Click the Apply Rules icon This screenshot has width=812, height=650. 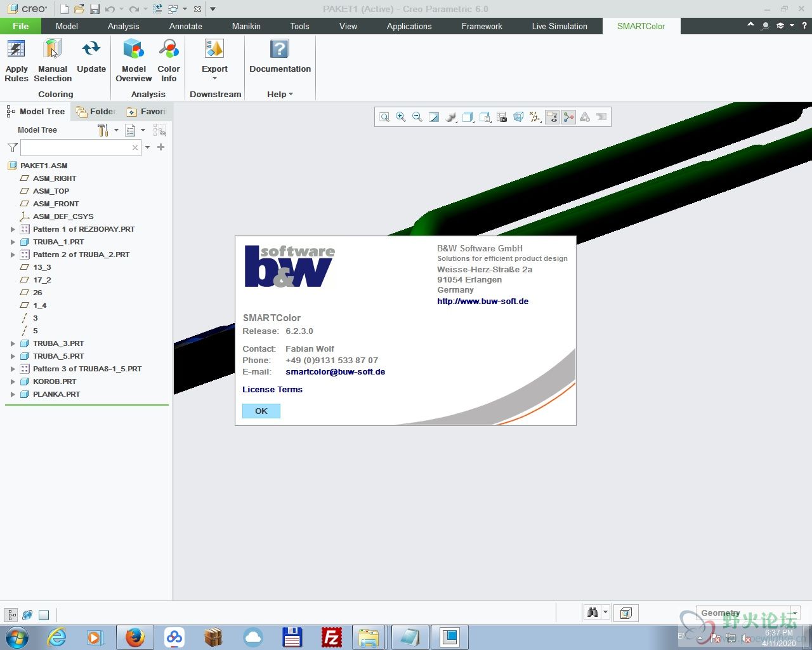point(16,61)
